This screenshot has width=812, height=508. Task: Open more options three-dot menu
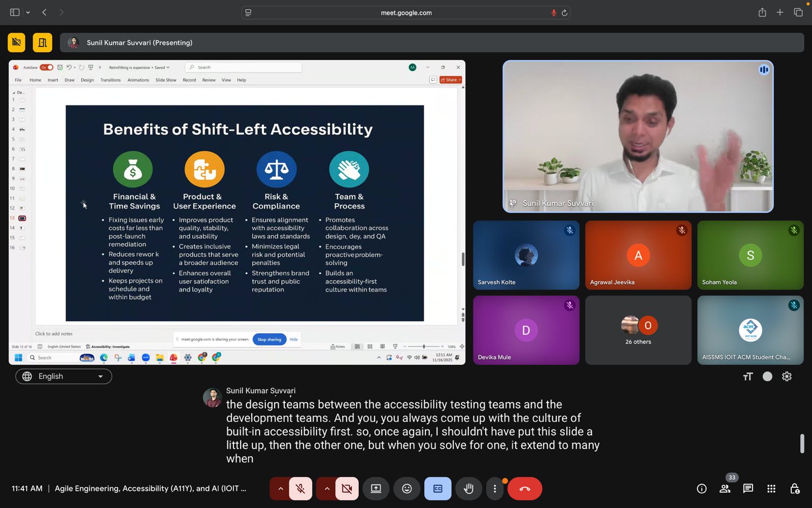pos(495,489)
